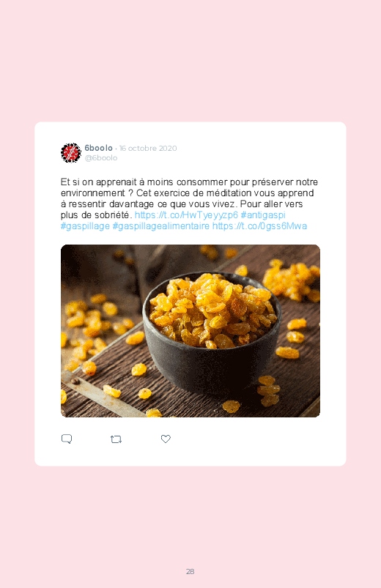Screen dimensions: 381x588
Task: Click page number 28
Action: click(x=190, y=571)
